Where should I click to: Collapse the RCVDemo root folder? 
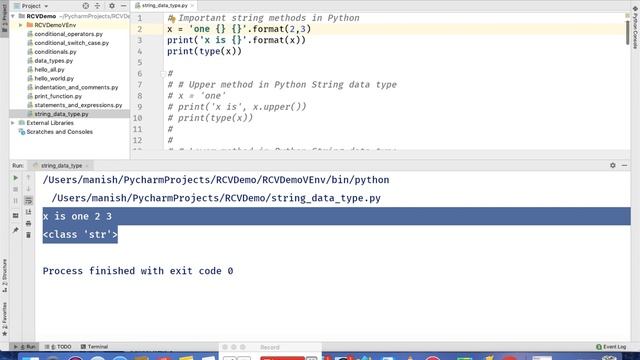13,16
